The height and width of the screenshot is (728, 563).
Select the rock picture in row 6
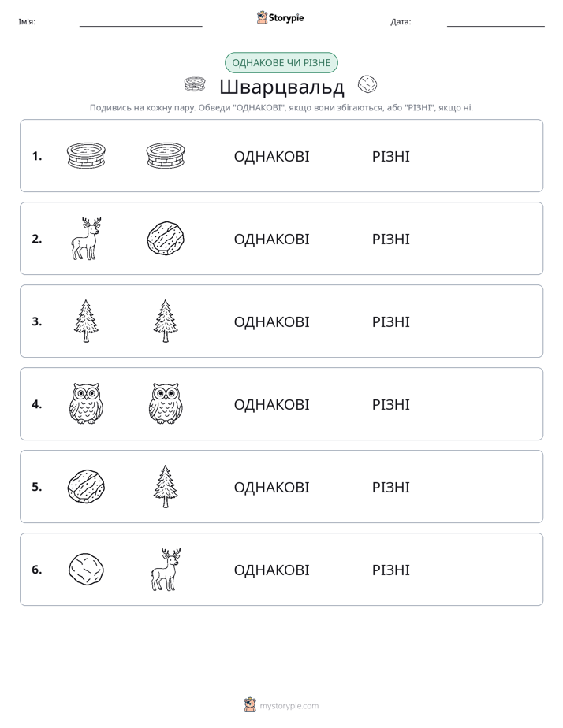(x=86, y=569)
